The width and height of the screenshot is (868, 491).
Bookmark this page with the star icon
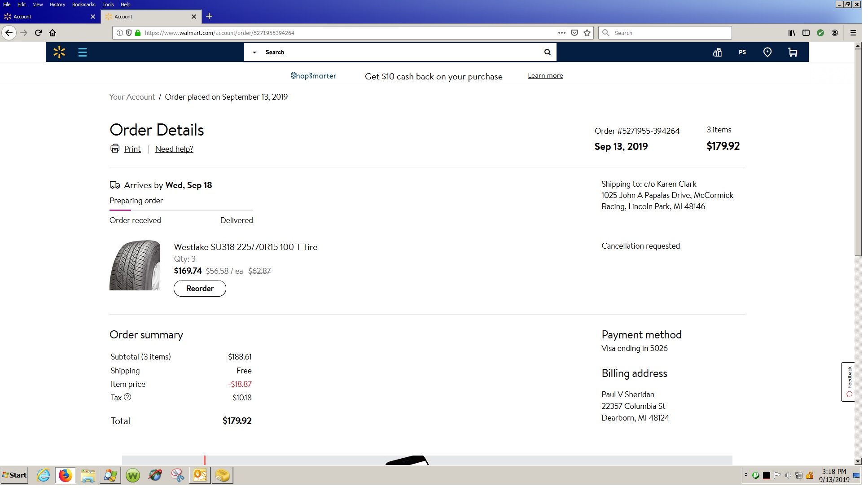[587, 33]
